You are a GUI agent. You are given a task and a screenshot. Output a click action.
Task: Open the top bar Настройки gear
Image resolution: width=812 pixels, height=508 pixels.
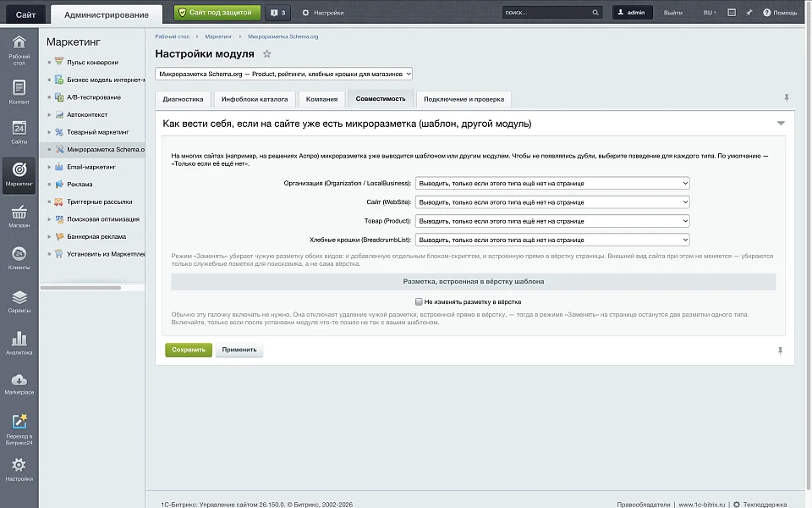pos(305,13)
